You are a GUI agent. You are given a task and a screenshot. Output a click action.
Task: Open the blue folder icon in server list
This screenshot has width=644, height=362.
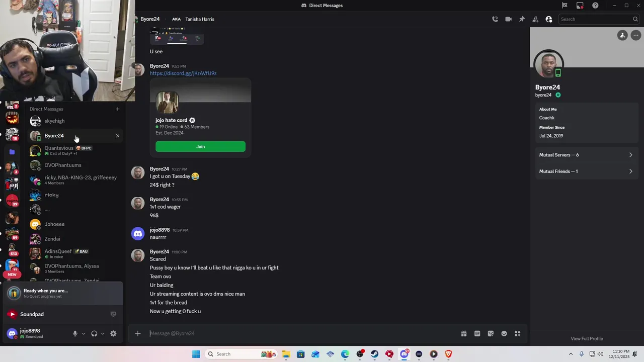(x=12, y=152)
